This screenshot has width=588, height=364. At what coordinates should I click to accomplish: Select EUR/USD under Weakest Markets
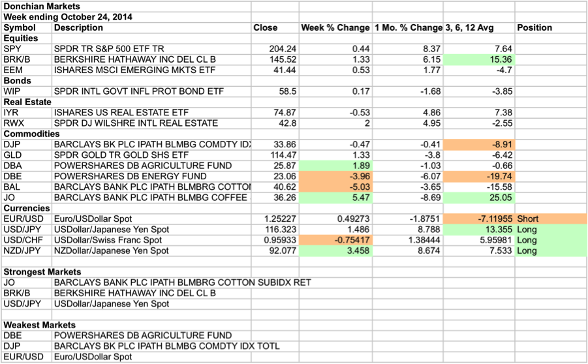pyautogui.click(x=27, y=357)
